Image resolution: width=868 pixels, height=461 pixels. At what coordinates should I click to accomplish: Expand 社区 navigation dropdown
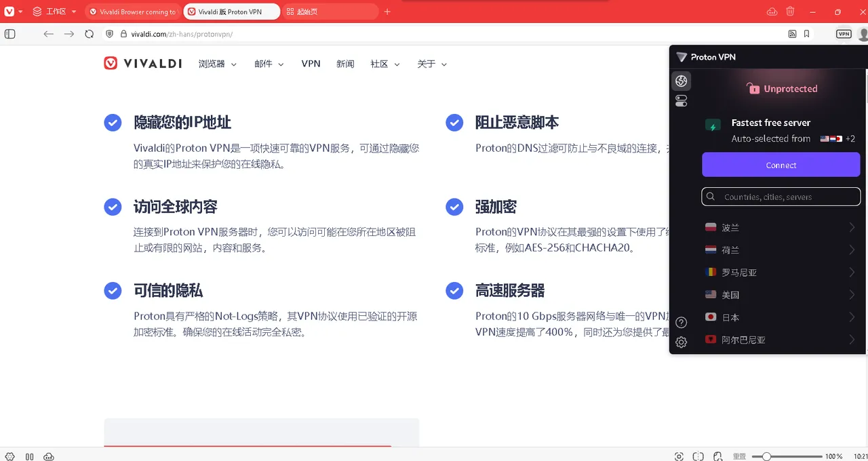[x=385, y=64]
